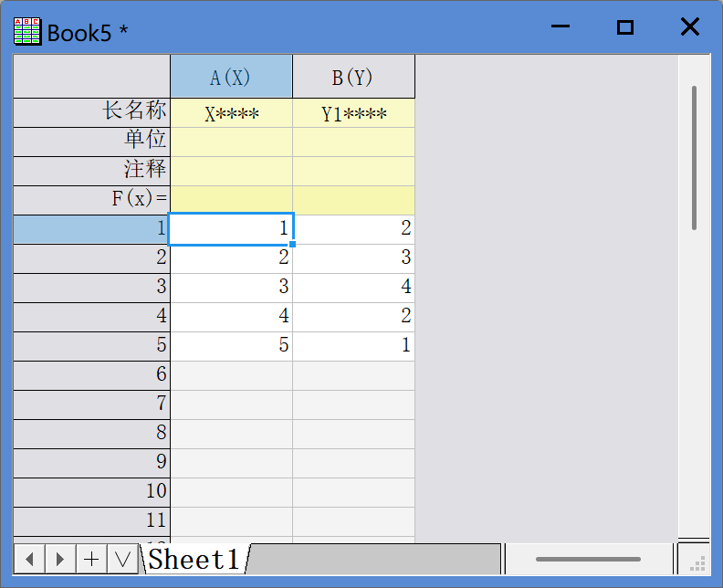This screenshot has width=723, height=588.
Task: Click the Units cell for column B
Action: pyautogui.click(x=353, y=142)
